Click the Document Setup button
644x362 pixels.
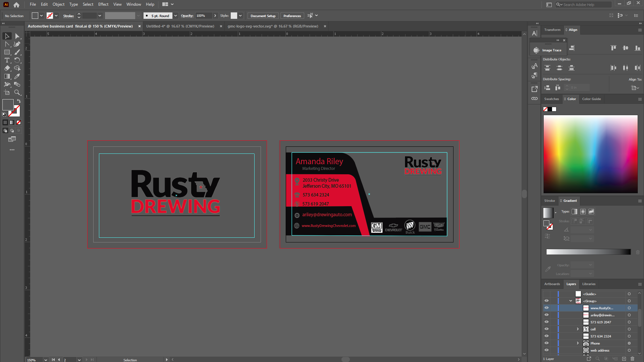(x=263, y=16)
